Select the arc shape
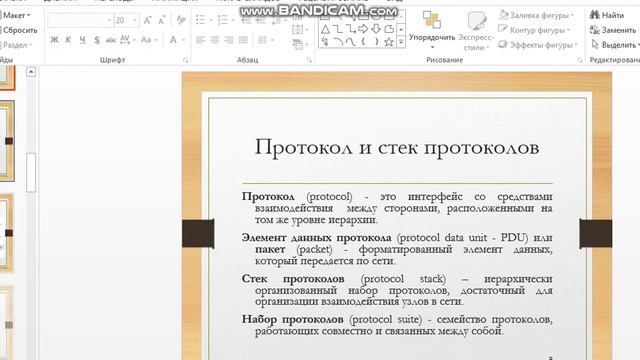640x360 pixels. pyautogui.click(x=338, y=41)
